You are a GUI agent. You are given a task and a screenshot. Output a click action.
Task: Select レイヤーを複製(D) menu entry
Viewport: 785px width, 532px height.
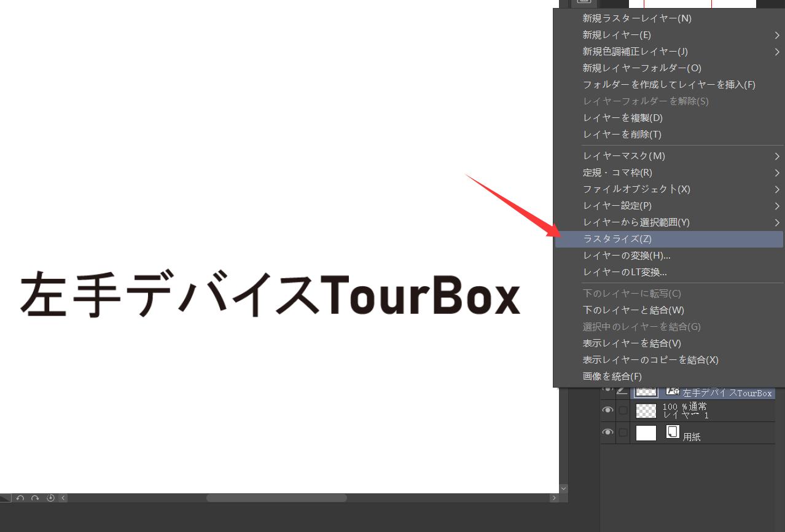(622, 118)
